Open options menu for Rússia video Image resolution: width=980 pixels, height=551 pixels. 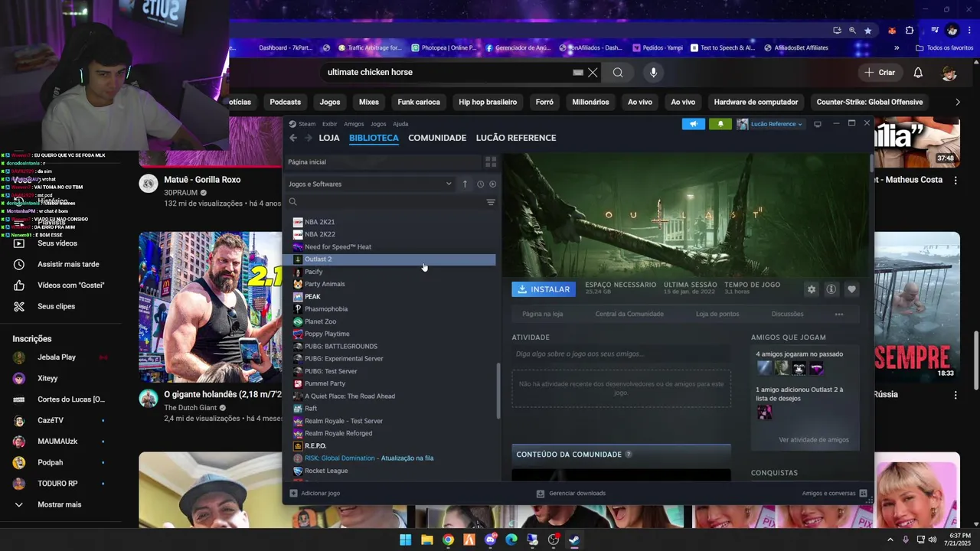[955, 395]
